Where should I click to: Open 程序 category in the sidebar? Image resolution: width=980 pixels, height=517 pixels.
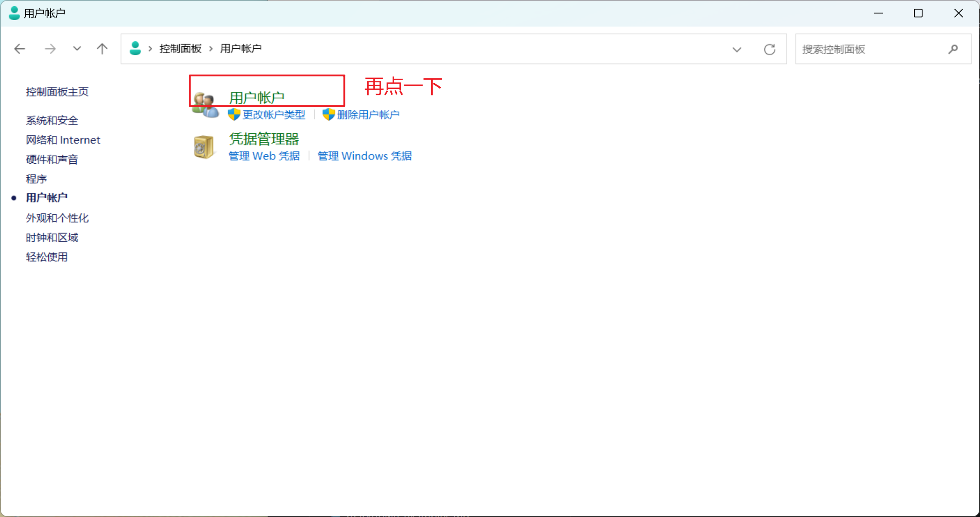[x=36, y=179]
